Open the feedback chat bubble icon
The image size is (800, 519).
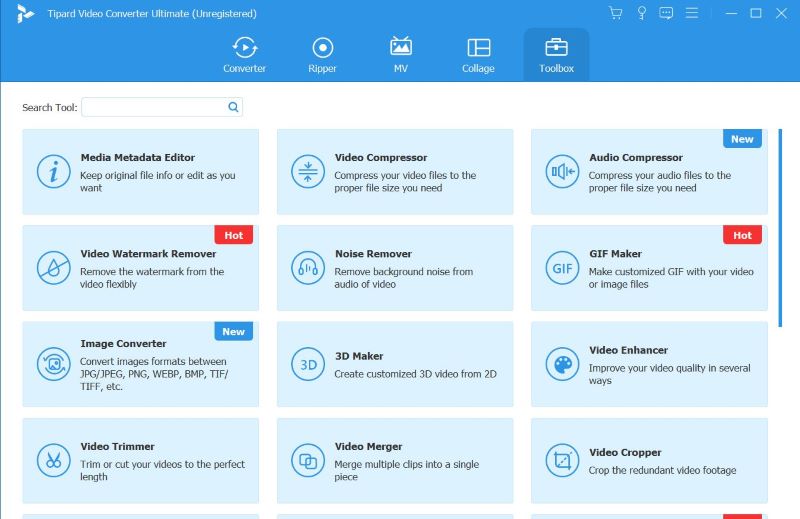[666, 13]
